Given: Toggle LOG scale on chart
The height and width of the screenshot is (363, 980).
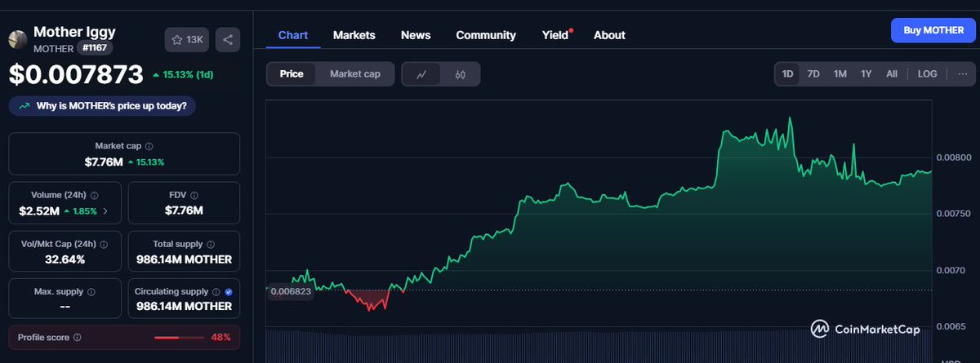Looking at the screenshot, I should 928,73.
